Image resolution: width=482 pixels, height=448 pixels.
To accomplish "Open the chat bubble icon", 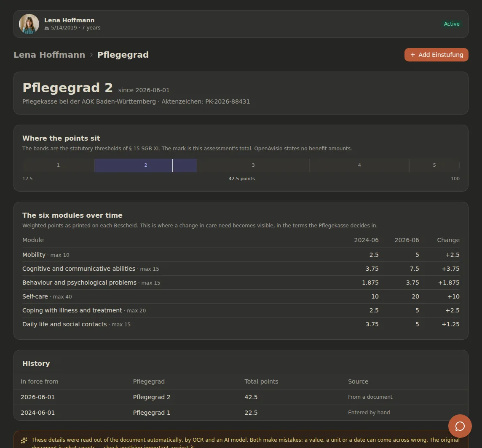I will pos(460,426).
